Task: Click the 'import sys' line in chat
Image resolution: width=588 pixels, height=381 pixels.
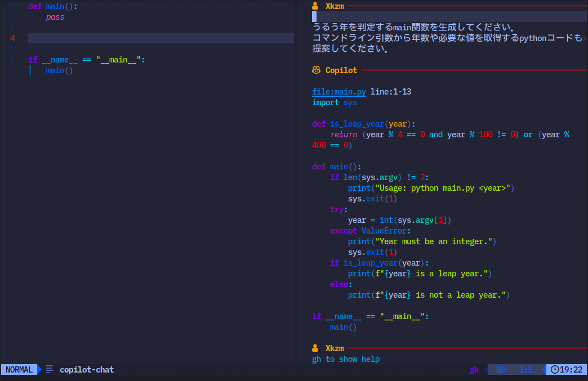Action: (335, 102)
